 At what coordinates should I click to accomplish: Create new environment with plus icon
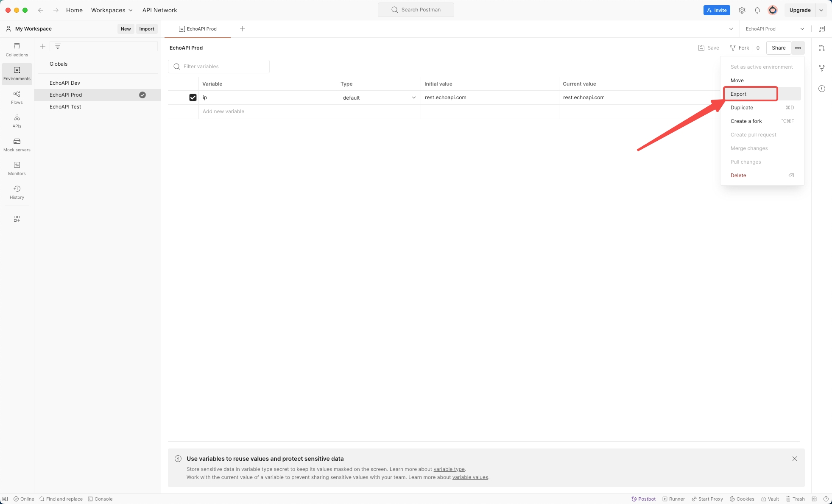(43, 46)
